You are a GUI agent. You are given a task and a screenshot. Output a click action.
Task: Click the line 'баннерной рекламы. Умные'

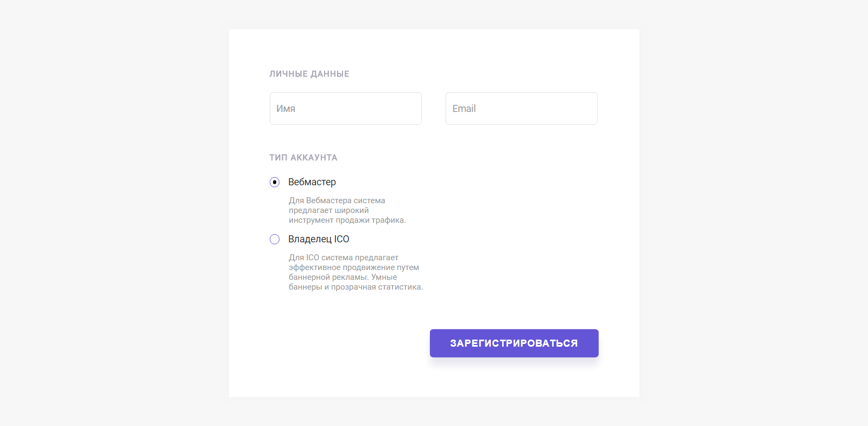[343, 277]
